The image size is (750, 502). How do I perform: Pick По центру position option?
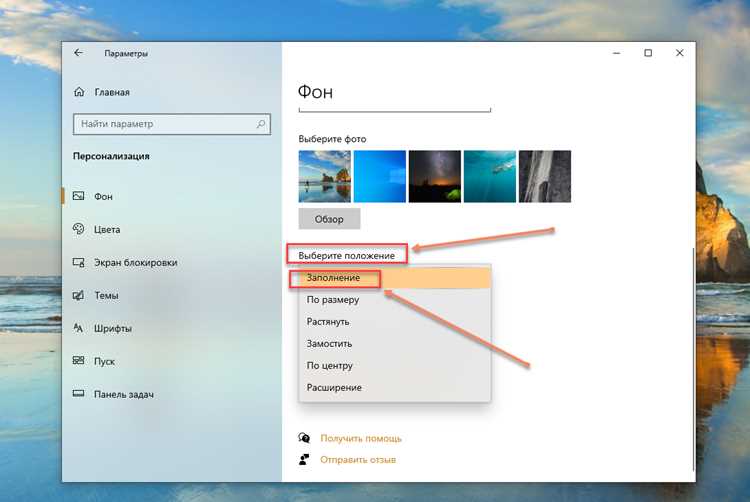tap(395, 366)
